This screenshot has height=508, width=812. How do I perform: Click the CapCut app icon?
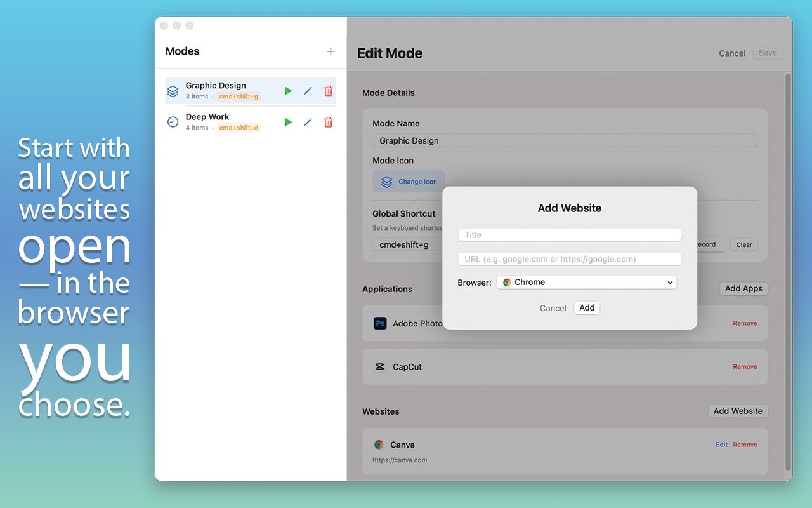[380, 366]
